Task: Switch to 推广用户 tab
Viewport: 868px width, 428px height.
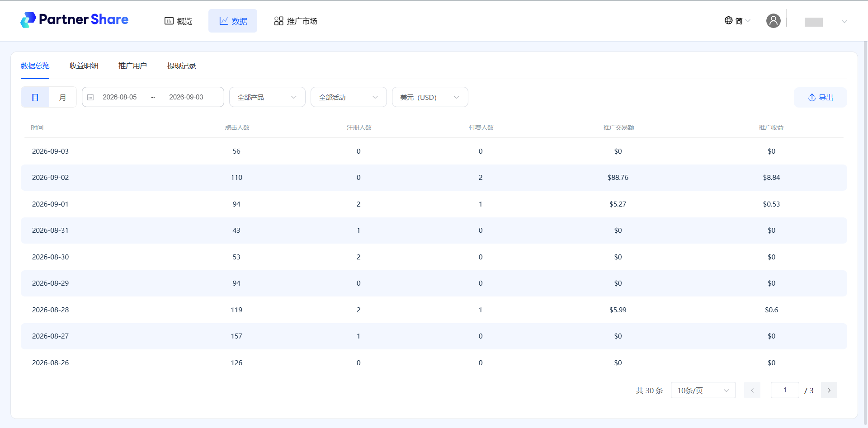Action: tap(132, 66)
